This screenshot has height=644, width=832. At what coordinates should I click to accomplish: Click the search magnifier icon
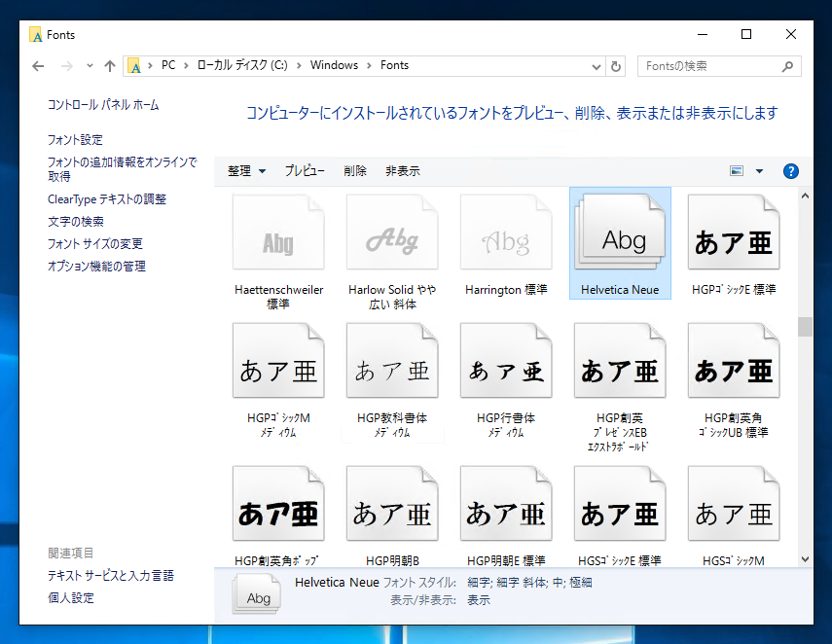pos(787,66)
